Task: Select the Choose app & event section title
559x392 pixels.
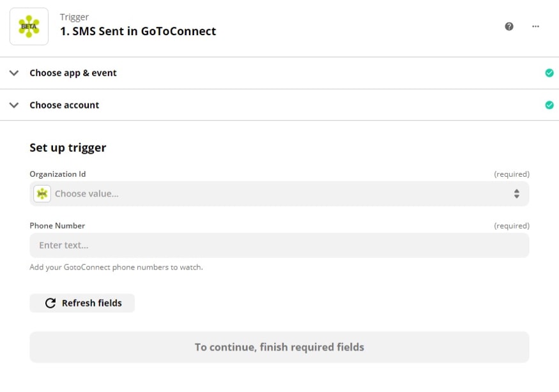Action: click(x=73, y=73)
